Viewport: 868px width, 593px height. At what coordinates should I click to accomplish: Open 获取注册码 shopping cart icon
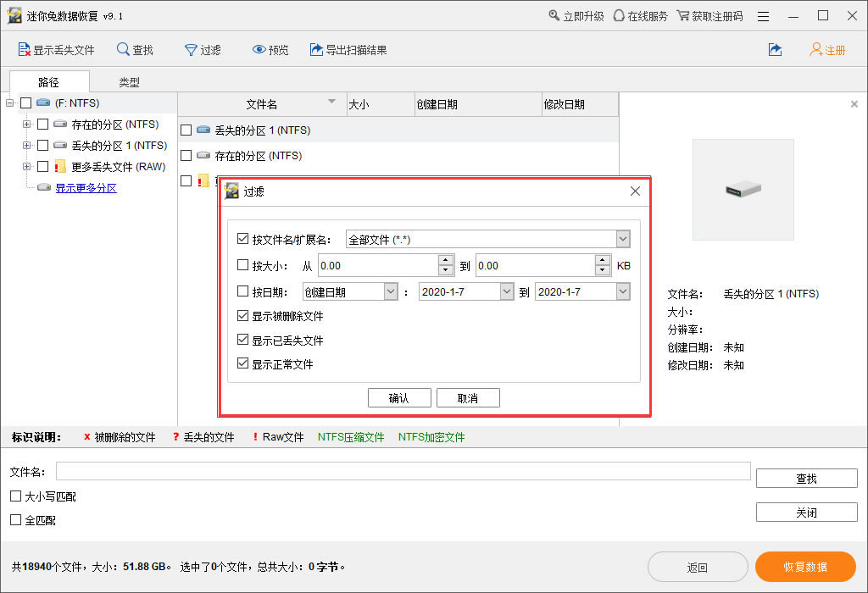pos(682,16)
